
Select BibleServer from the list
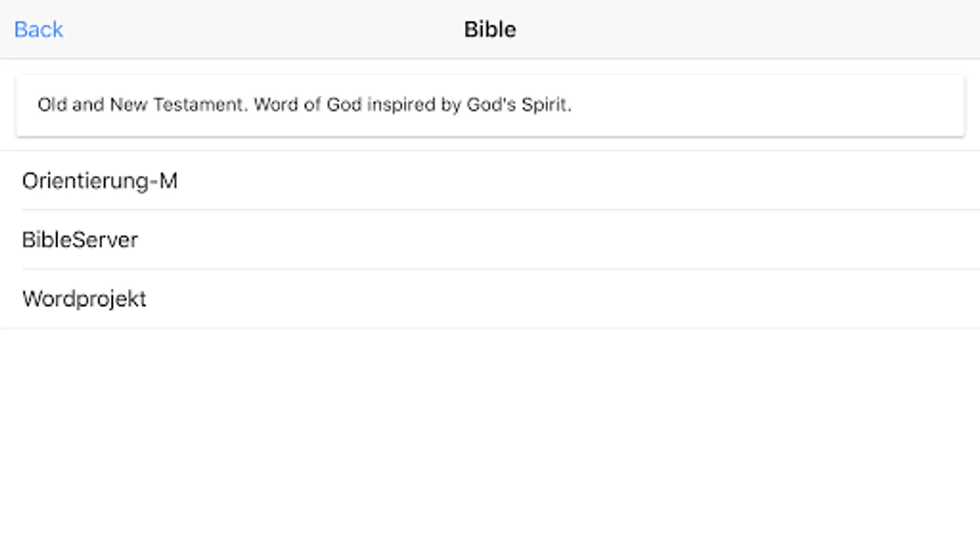pyautogui.click(x=490, y=239)
